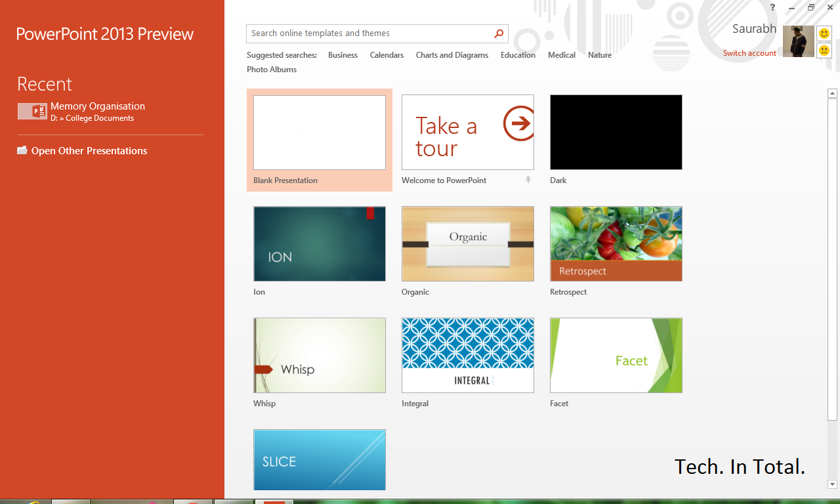Viewport: 840px width, 504px height.
Task: Click the PowerPoint file icon beside Memory Organisation
Action: pos(32,111)
